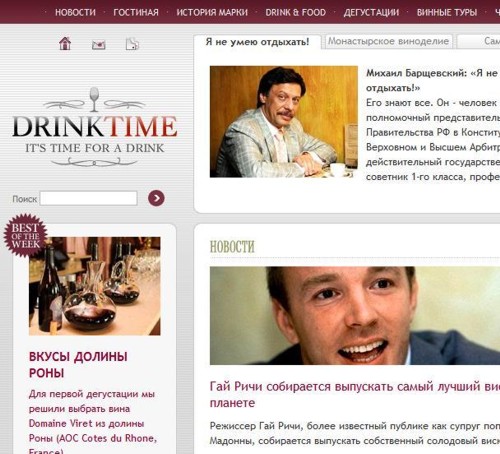The height and width of the screenshot is (454, 500).
Task: Open Винные туры in the navigation
Action: 447,12
